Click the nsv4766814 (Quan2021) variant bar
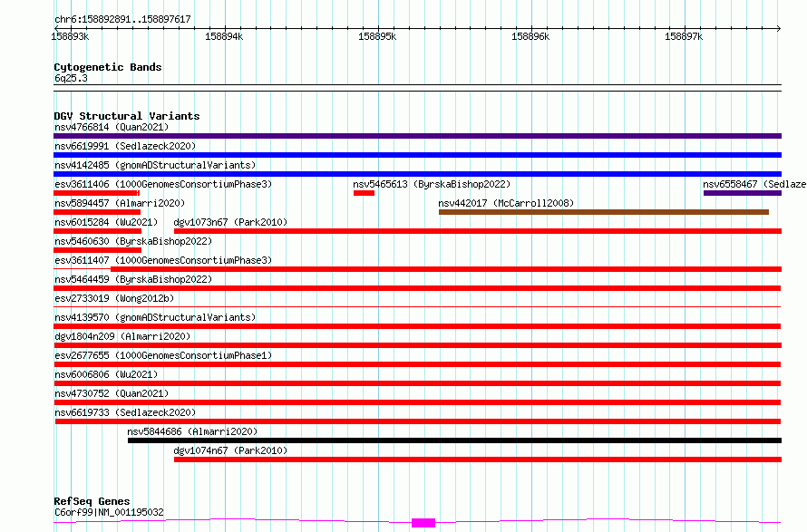The width and height of the screenshot is (807, 532). tap(417, 136)
